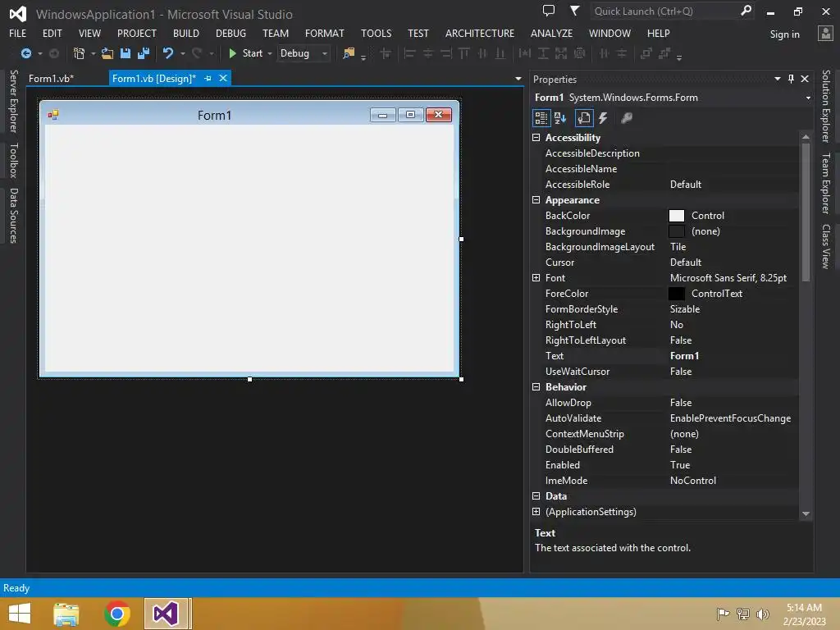Collapse the Data category
The image size is (840, 630).
536,496
